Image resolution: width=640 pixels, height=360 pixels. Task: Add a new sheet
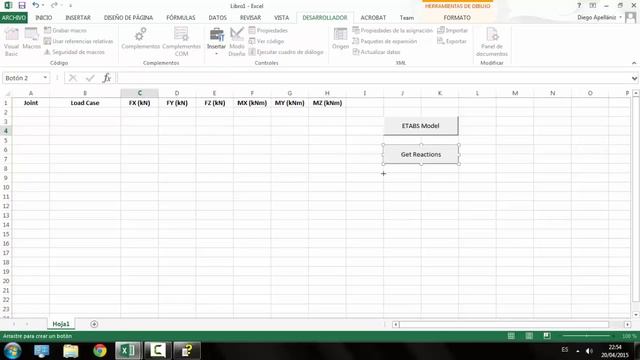click(x=94, y=324)
